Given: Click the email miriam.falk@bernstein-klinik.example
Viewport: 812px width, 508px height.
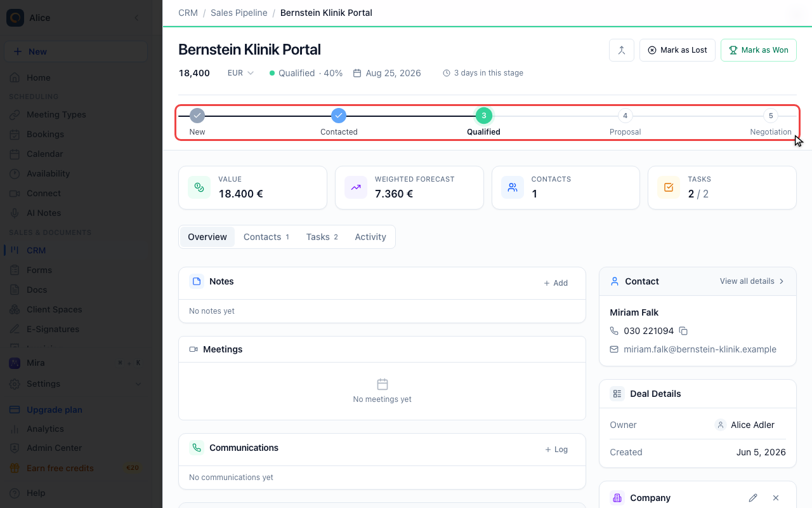Looking at the screenshot, I should click(700, 349).
